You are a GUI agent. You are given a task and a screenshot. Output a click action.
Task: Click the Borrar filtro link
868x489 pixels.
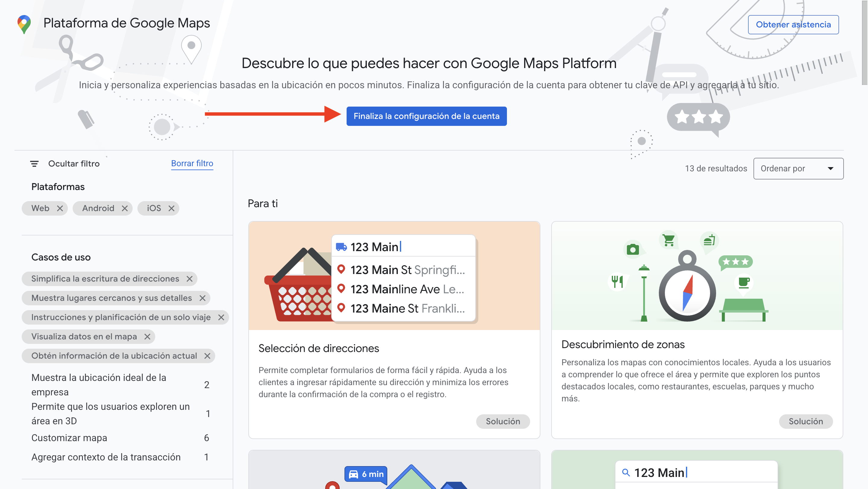tap(192, 164)
